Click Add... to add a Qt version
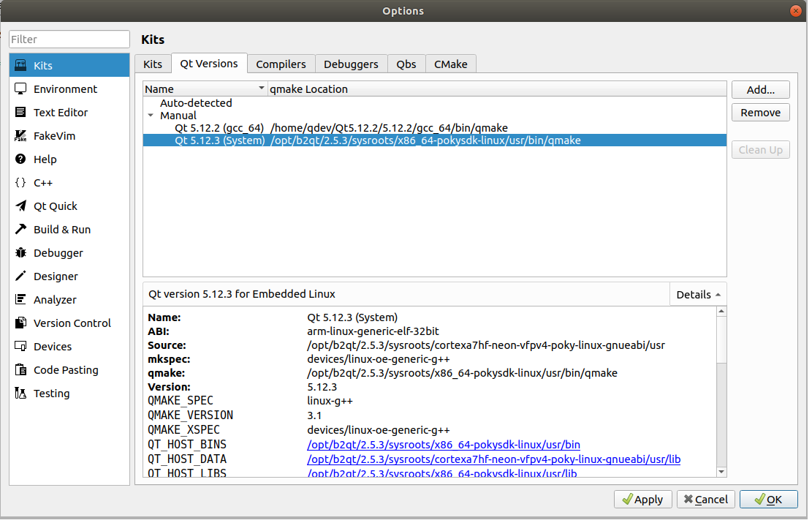812x523 pixels. click(x=760, y=90)
